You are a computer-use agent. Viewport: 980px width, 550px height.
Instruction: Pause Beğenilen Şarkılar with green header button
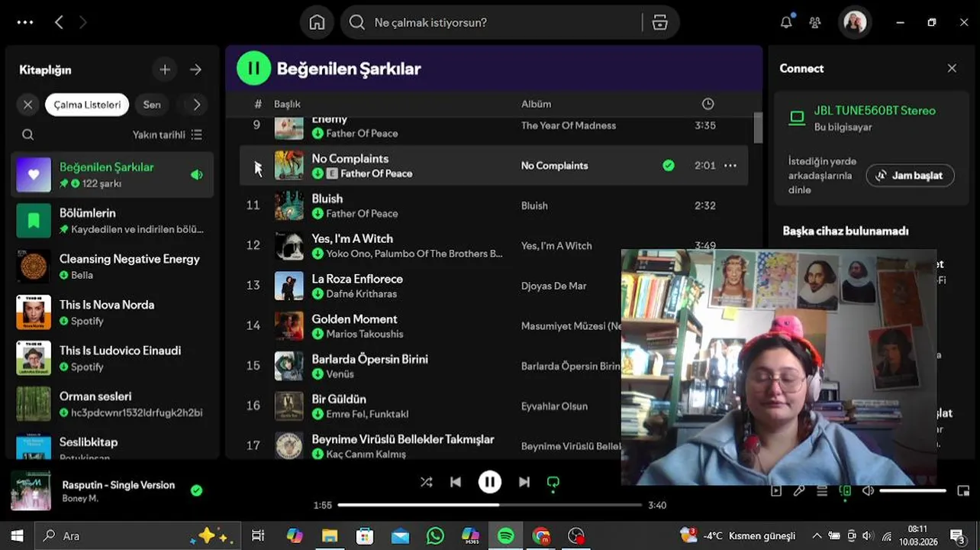(x=253, y=68)
